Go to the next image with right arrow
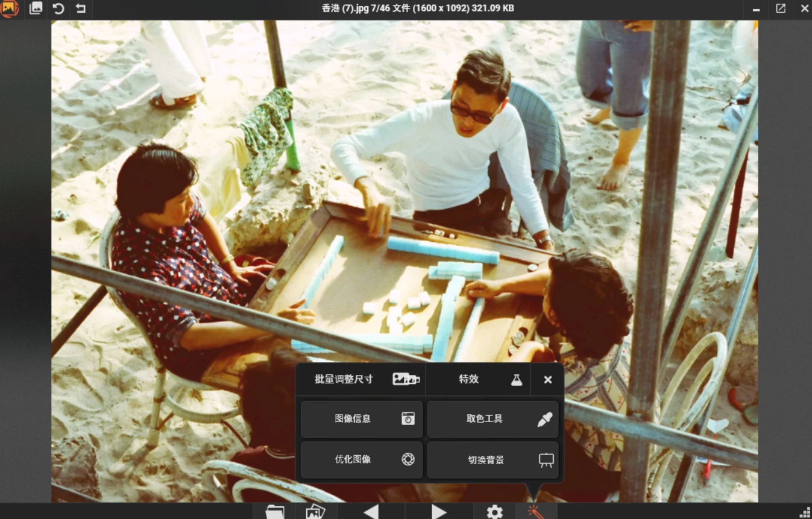Screen dimensions: 812x519 coord(439,512)
